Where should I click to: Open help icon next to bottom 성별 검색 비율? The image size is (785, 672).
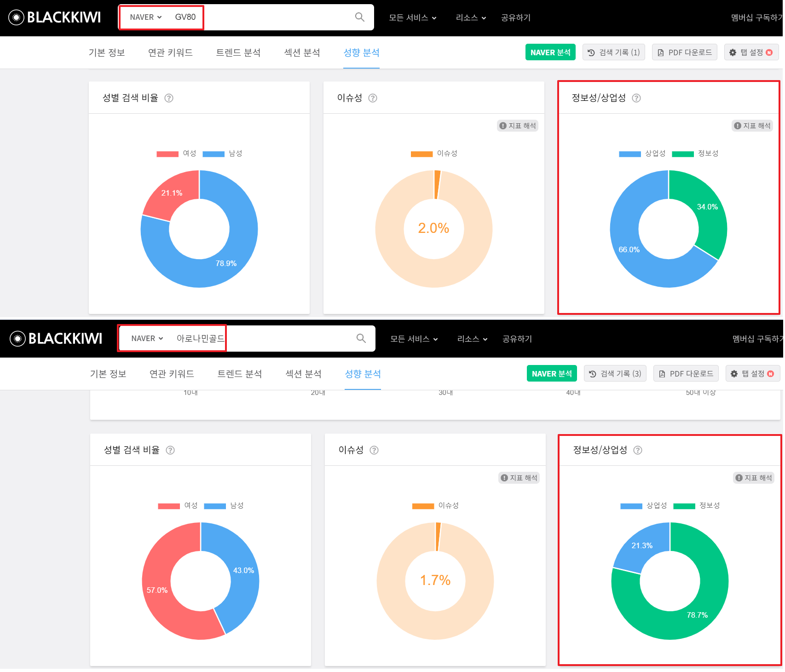point(170,450)
